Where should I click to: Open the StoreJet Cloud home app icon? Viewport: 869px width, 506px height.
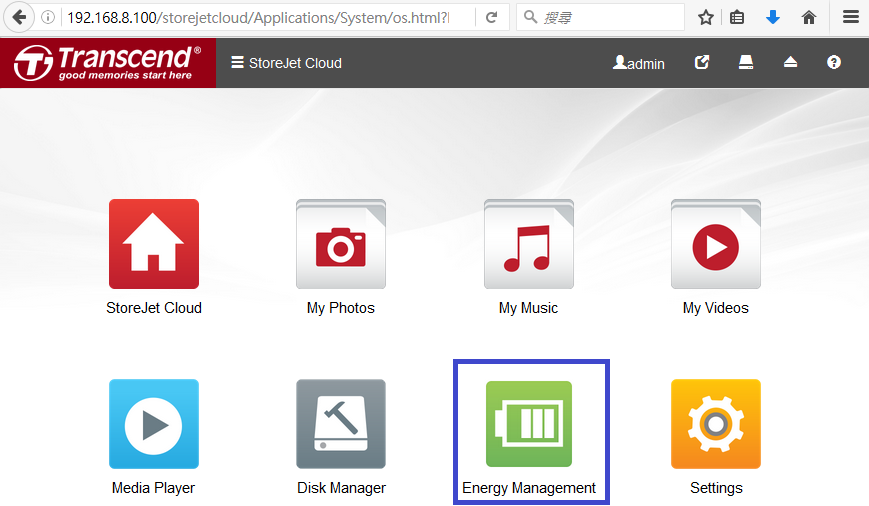(154, 244)
